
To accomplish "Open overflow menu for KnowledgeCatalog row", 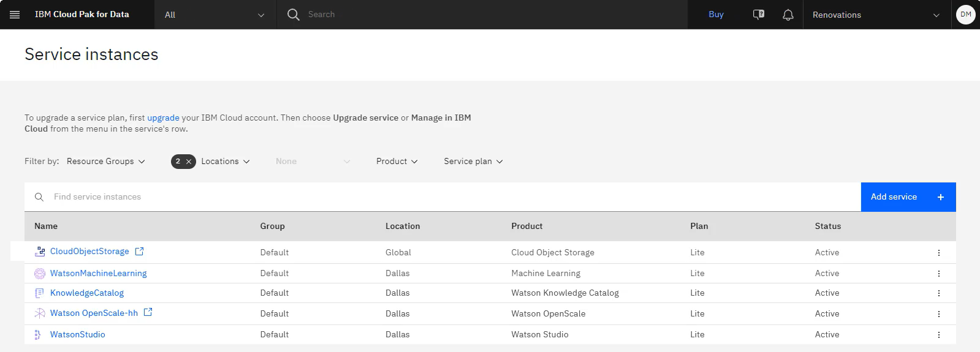I will pos(938,293).
